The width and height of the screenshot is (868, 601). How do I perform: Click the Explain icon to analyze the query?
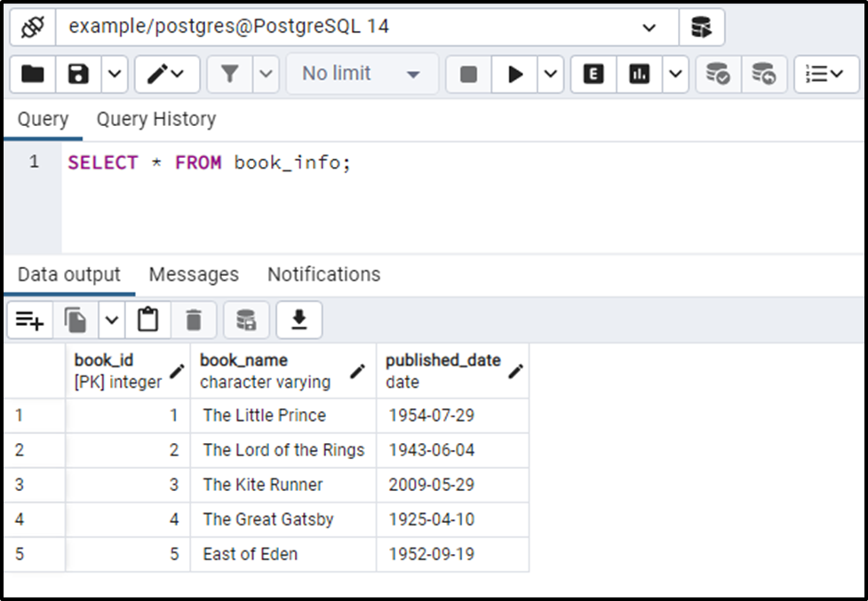(x=593, y=75)
